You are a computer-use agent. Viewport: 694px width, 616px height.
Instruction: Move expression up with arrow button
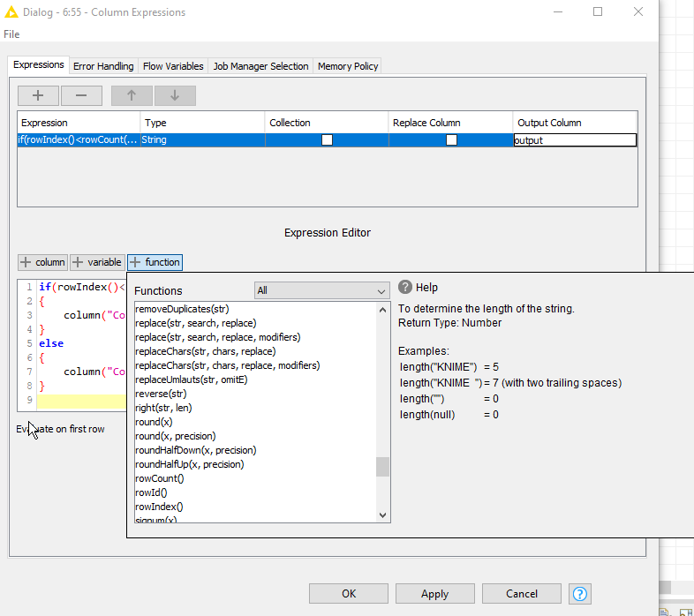pyautogui.click(x=132, y=95)
